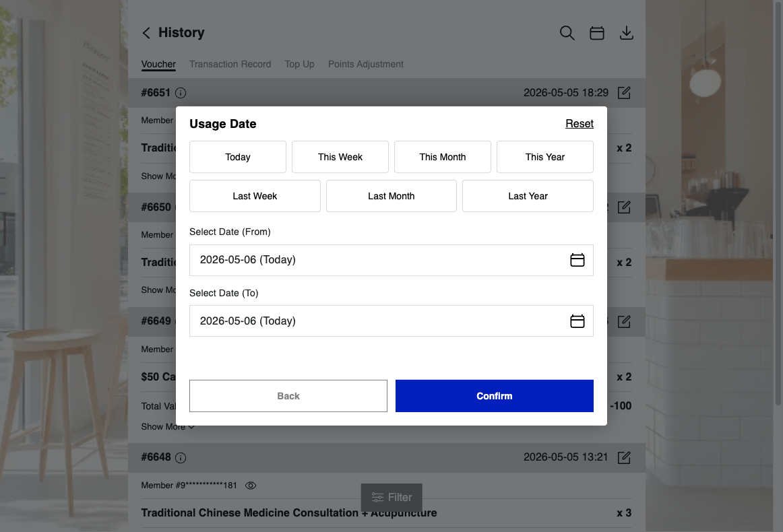Image resolution: width=783 pixels, height=532 pixels.
Task: Open calendar picker for Select Date (To)
Action: point(577,321)
